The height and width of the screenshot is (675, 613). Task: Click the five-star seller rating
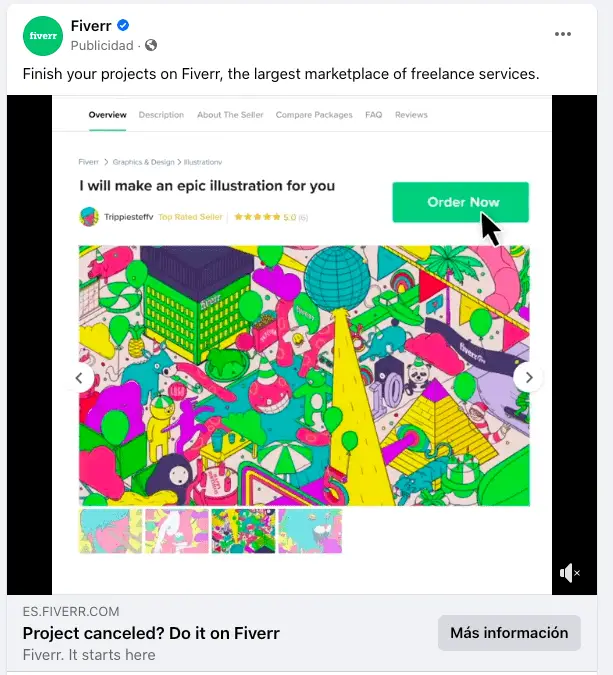[x=258, y=216]
